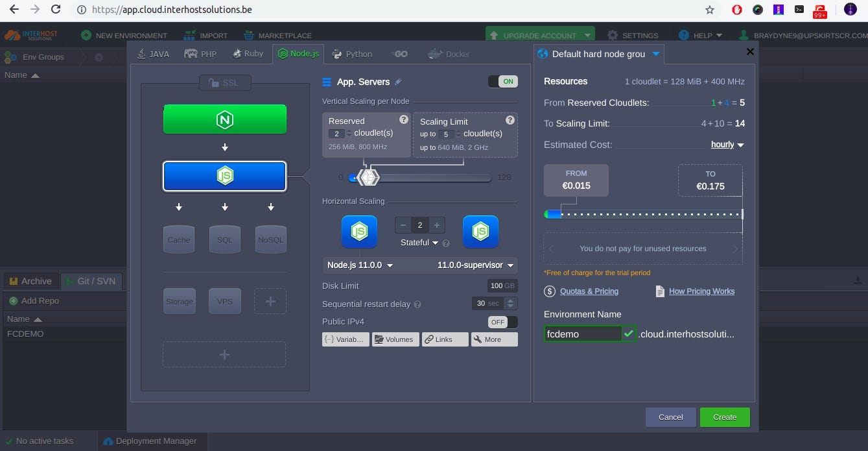Click the Scaling Limit cloudlets number field
Screen dimensions: 868x451
coord(445,134)
